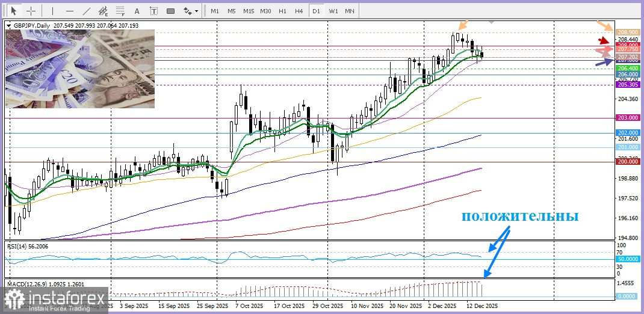Switch chart to H4 timeframe
Viewport: 644px width, 314px height.
[299, 11]
